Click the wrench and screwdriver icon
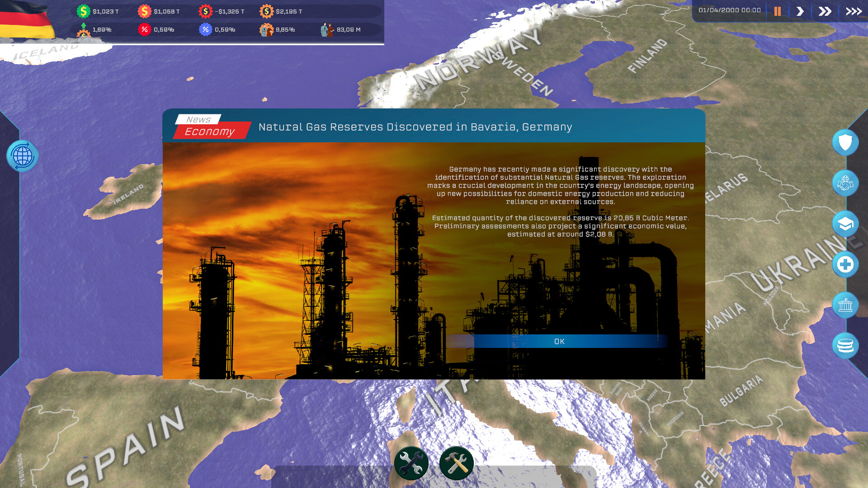 click(411, 463)
